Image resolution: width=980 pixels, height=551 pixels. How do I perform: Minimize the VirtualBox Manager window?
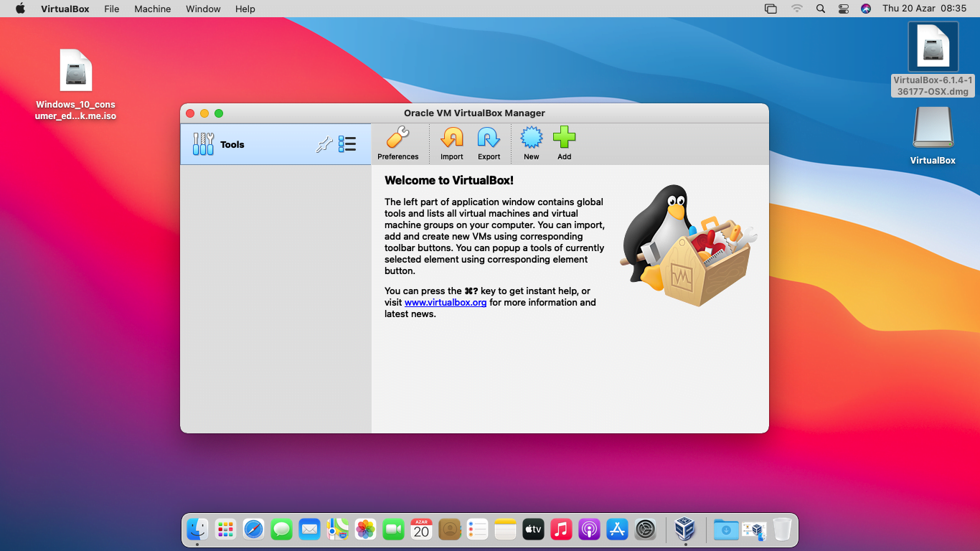tap(204, 113)
